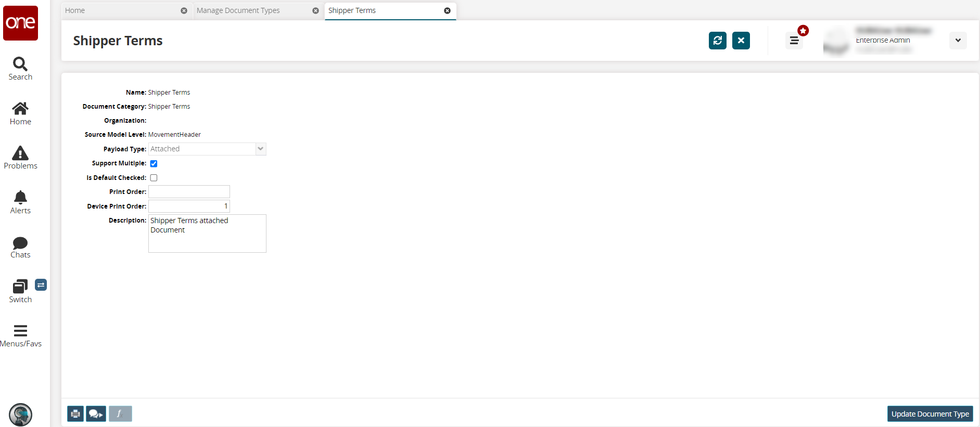Click the Document Category value Shipper Terms
The height and width of the screenshot is (427, 980).
click(x=169, y=107)
